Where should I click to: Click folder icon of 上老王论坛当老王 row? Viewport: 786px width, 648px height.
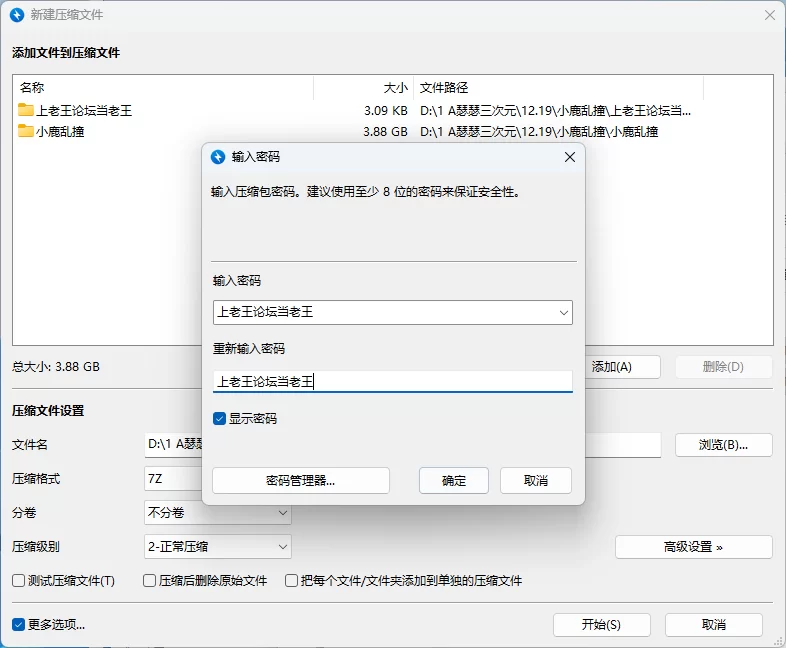point(26,110)
